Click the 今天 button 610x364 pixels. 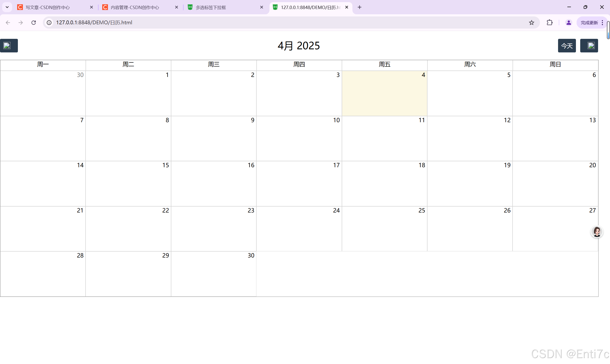(567, 46)
